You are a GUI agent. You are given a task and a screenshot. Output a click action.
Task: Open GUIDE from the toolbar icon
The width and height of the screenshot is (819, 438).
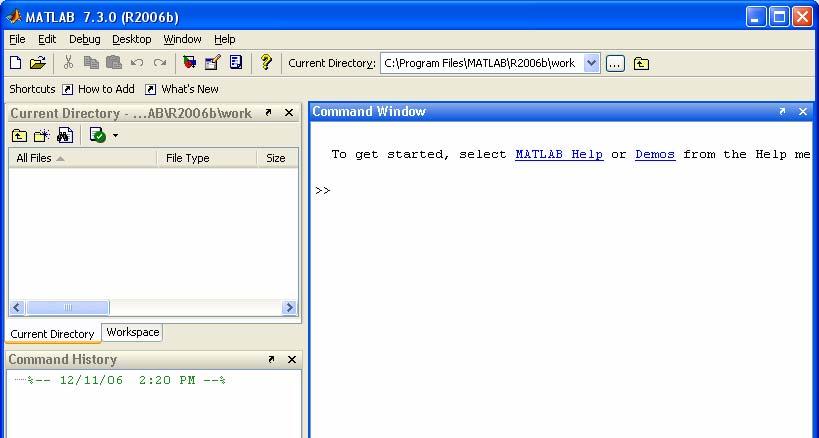[213, 63]
